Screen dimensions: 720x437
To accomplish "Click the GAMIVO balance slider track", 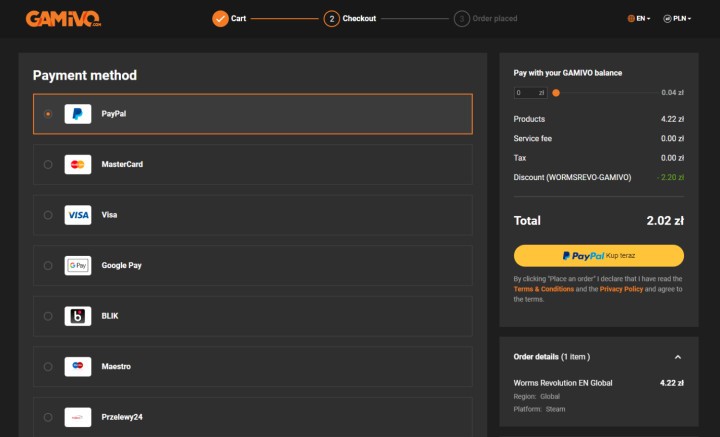I will click(606, 93).
